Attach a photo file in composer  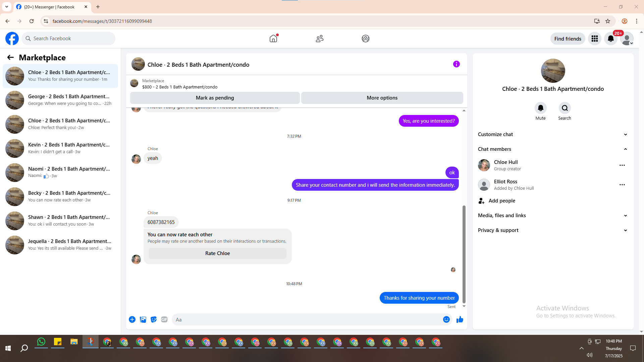[x=143, y=319]
